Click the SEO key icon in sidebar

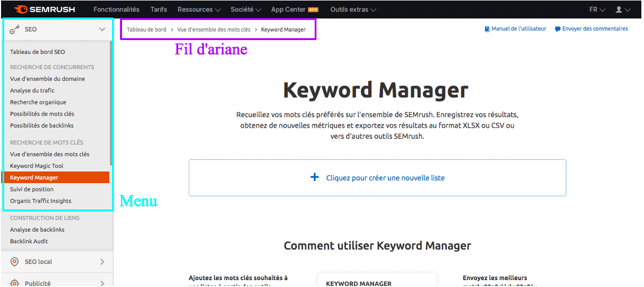click(15, 30)
